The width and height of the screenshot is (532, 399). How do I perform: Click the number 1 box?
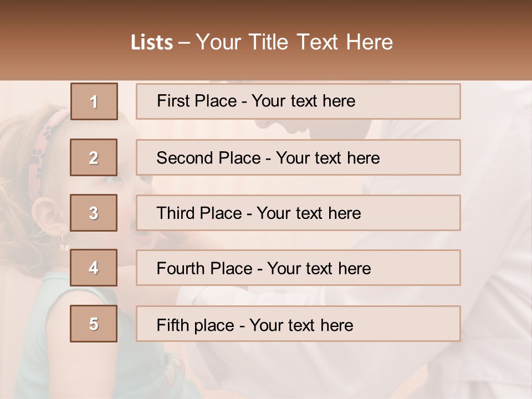94,101
